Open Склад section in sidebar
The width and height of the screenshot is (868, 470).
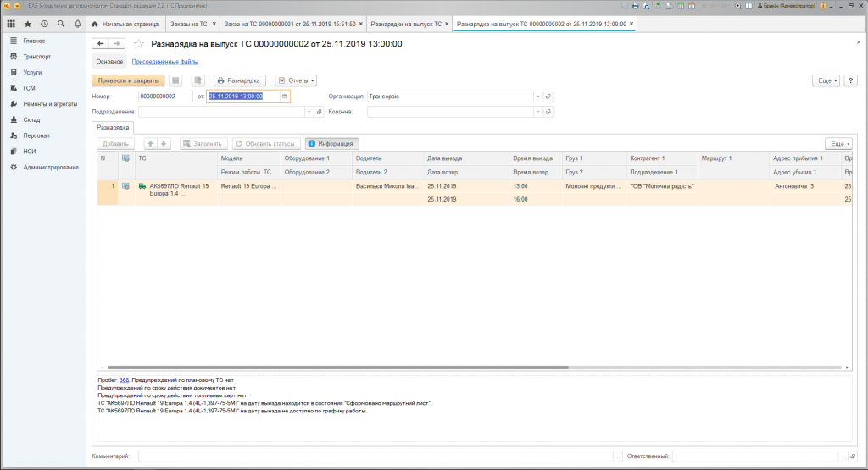[x=31, y=119]
